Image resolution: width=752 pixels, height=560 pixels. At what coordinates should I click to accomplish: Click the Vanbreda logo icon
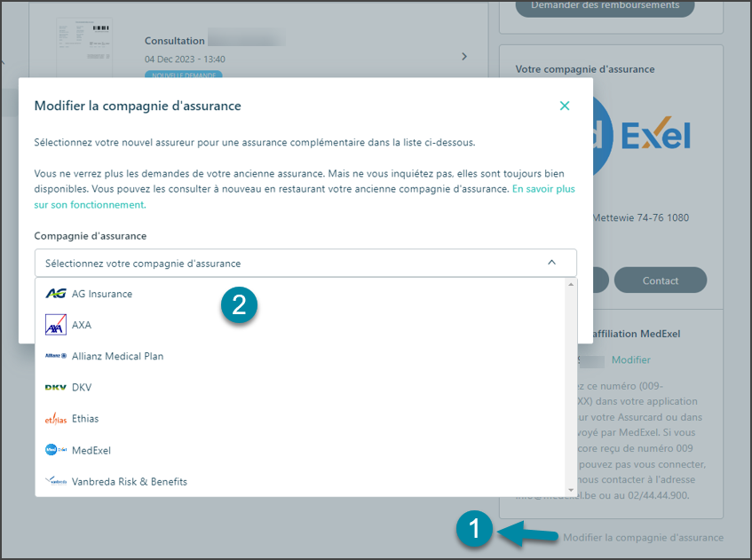pos(56,481)
